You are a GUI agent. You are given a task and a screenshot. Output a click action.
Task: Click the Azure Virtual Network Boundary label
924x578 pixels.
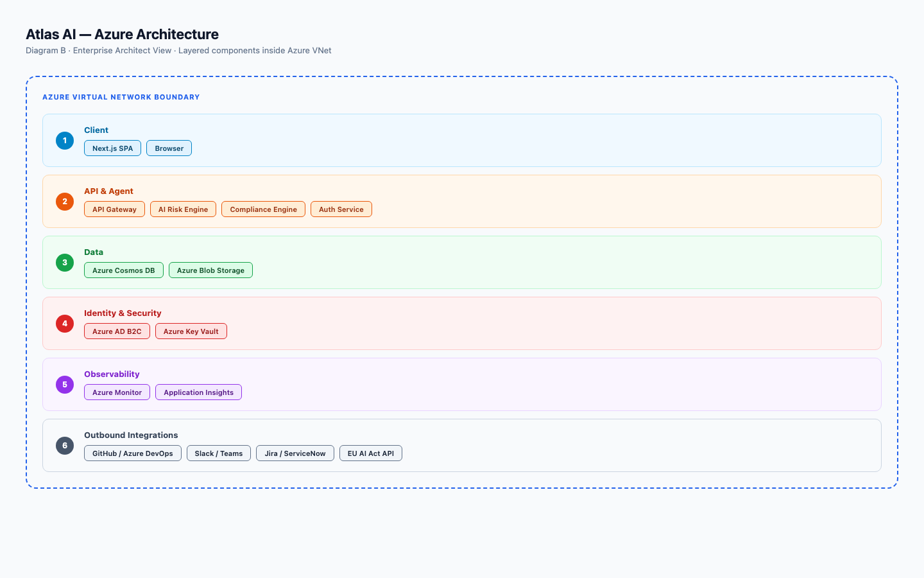coord(121,98)
